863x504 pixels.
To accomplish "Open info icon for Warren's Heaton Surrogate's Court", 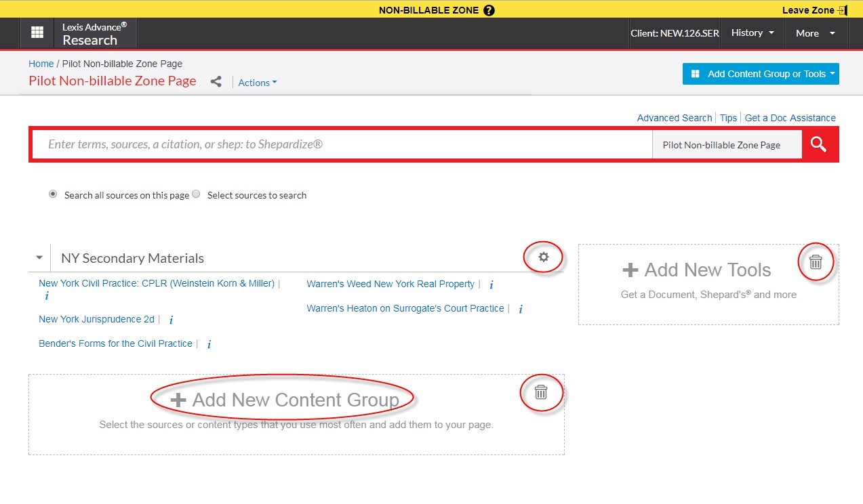I will point(521,310).
